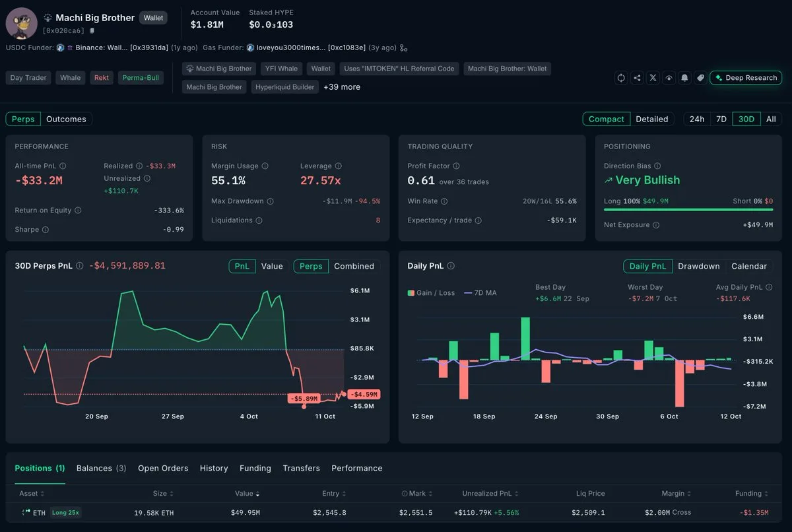Viewport: 792px width, 532px height.
Task: Click the funding graph icon after Gas Funder
Action: click(403, 48)
